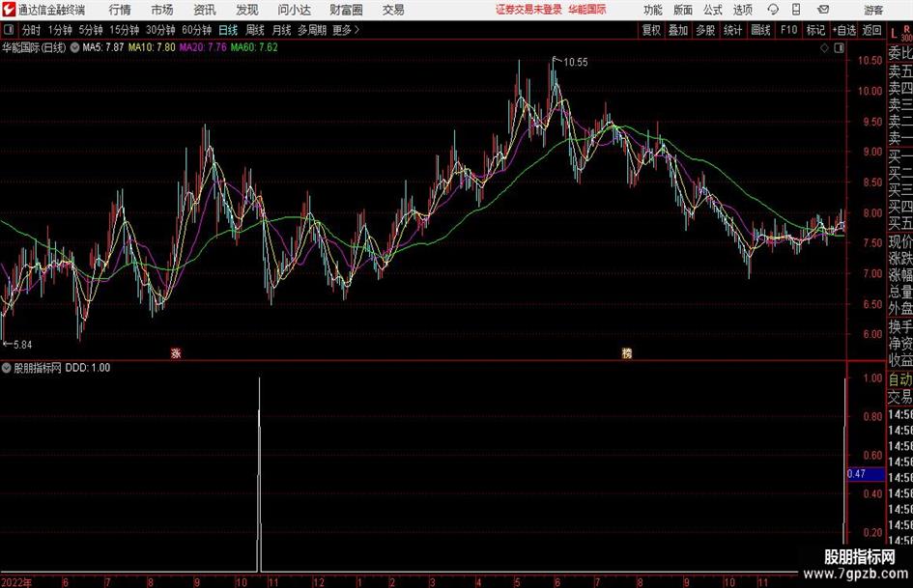Click the 通达信 red logo icon
Screen dimensions: 913x588
tap(9, 10)
